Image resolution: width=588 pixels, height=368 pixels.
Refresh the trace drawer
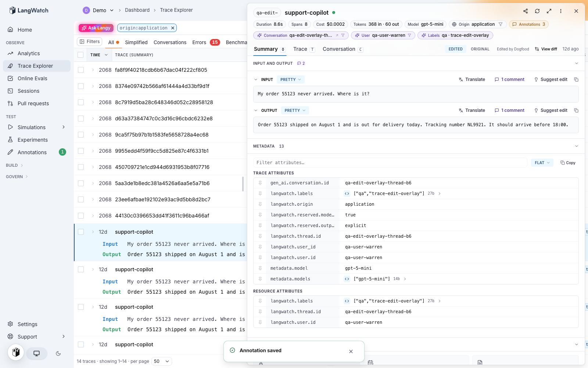(x=537, y=11)
